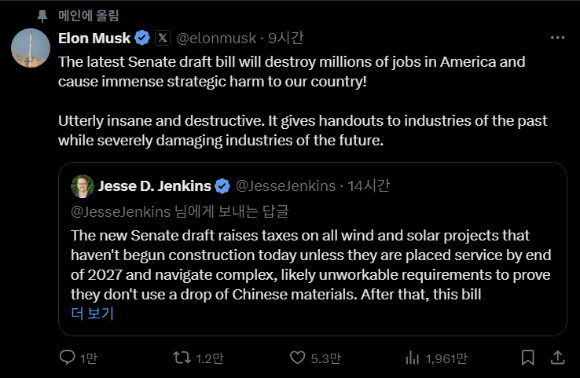
Task: Open the Elon Musk display name link
Action: (94, 38)
